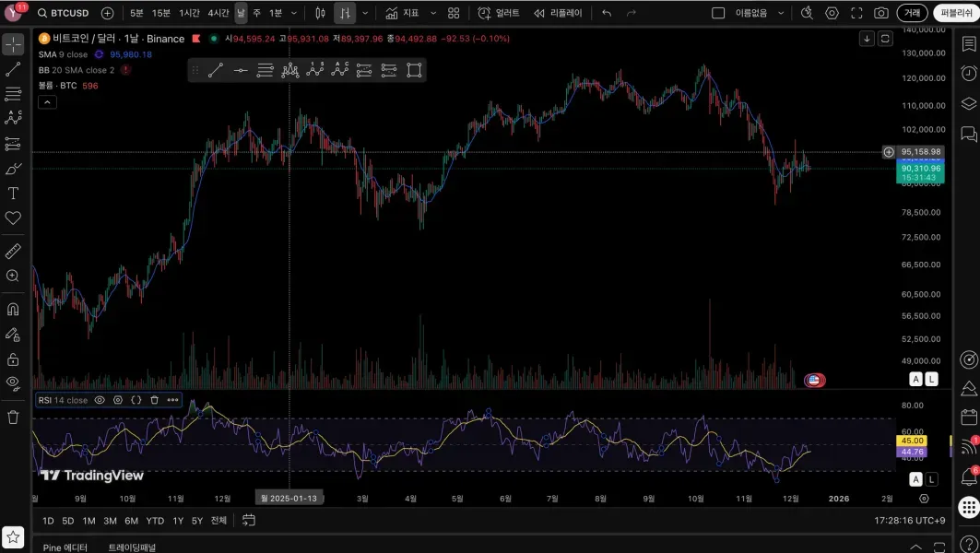Activate the magnet mode tool
Viewport: 980px width, 553px height.
pyautogui.click(x=13, y=310)
